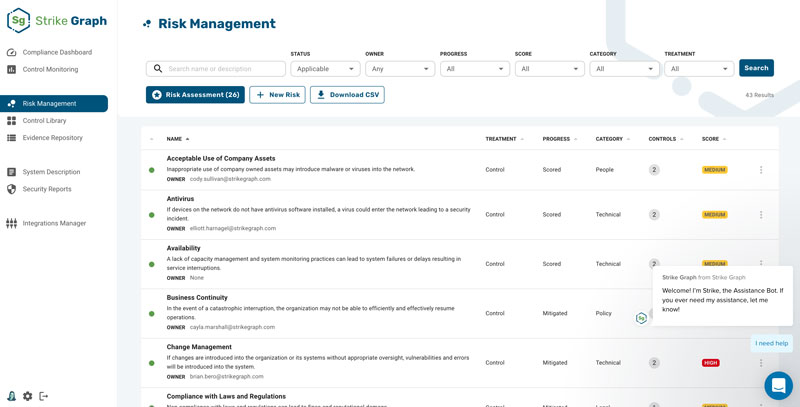
Task: Click the user profile icon at sidebar bottom
Action: (x=11, y=396)
